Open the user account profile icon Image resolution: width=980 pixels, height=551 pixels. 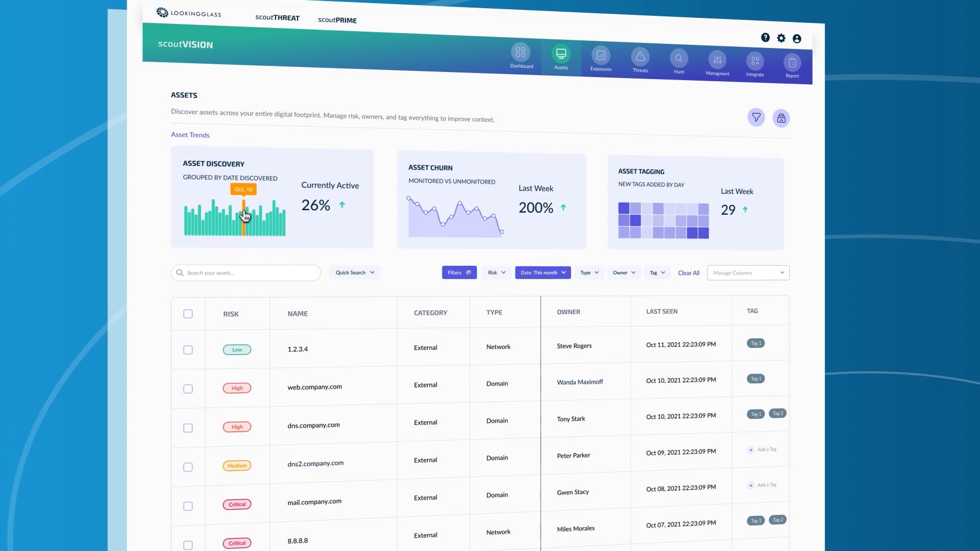click(x=797, y=39)
